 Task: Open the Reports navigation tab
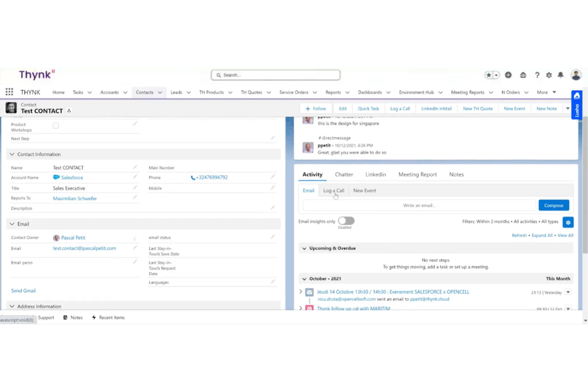tap(333, 92)
